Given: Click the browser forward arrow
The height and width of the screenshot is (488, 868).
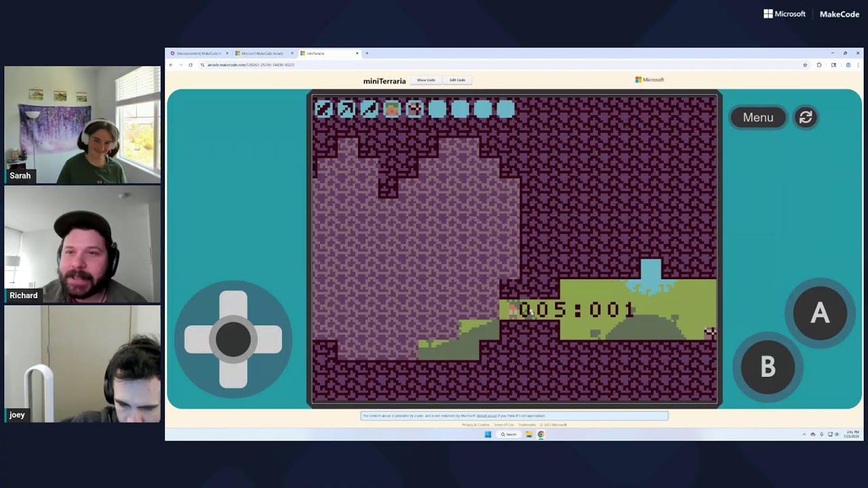Looking at the screenshot, I should click(x=180, y=65).
